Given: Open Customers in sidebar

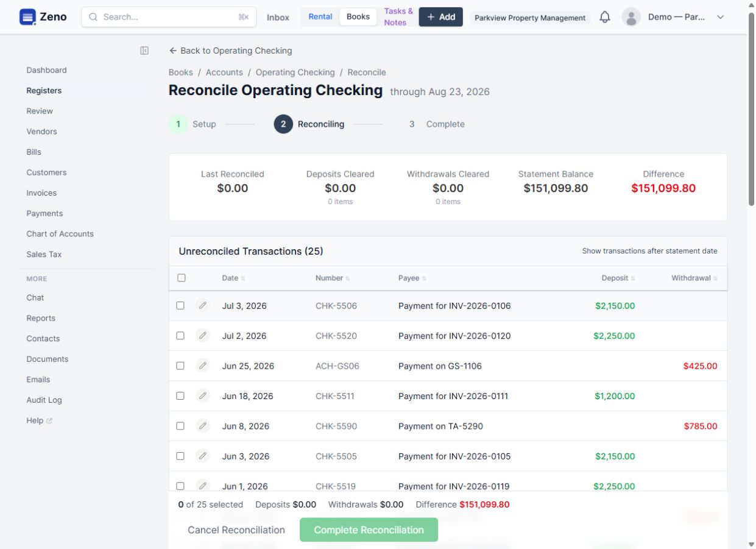Looking at the screenshot, I should point(46,172).
